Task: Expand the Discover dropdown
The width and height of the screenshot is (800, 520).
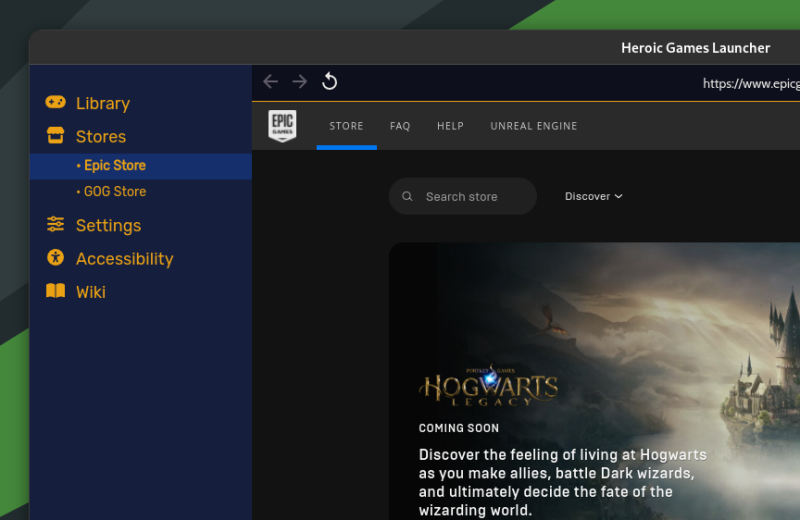Action: tap(594, 196)
